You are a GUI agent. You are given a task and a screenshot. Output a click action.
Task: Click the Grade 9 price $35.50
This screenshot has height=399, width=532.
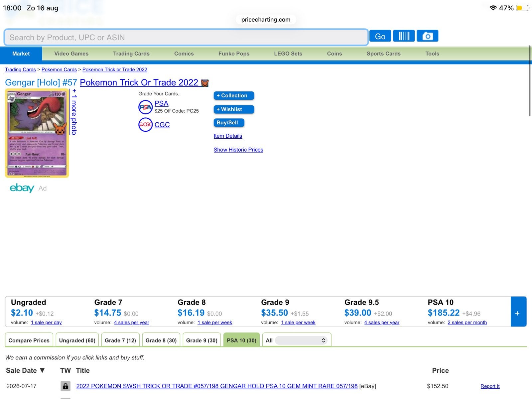coord(275,313)
